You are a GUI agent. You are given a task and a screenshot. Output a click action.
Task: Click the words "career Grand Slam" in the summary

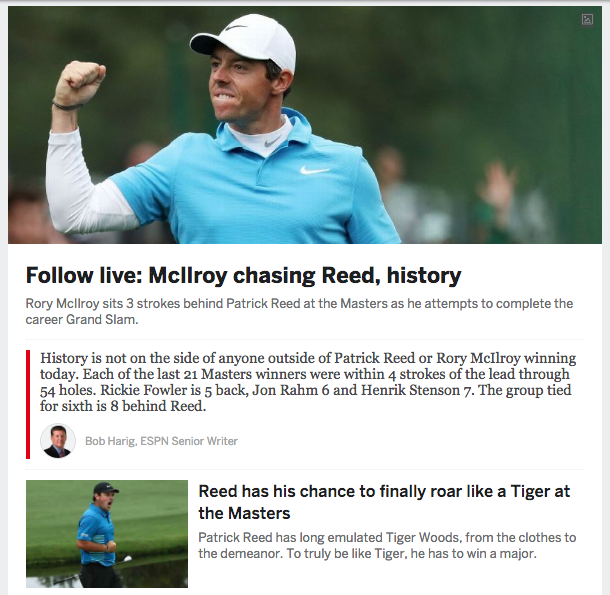[81, 319]
